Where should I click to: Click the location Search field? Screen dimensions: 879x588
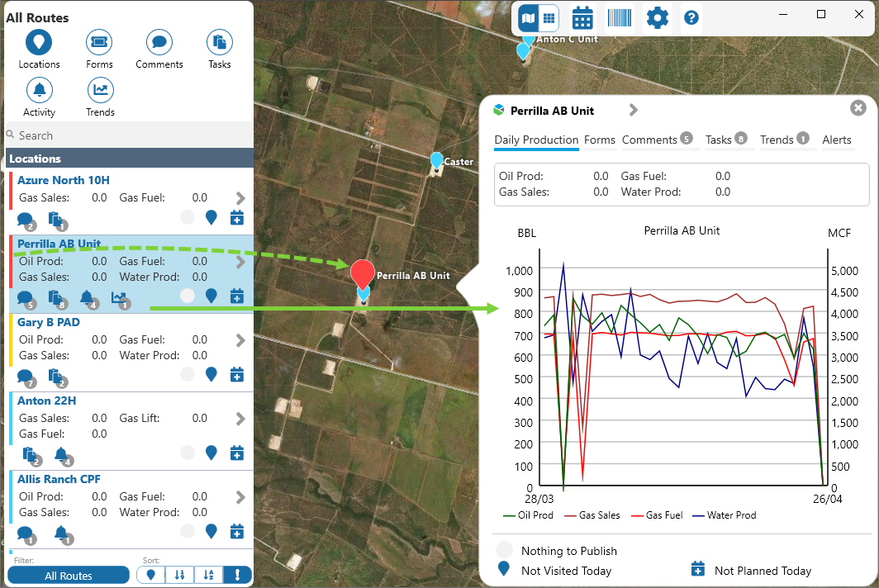point(132,135)
